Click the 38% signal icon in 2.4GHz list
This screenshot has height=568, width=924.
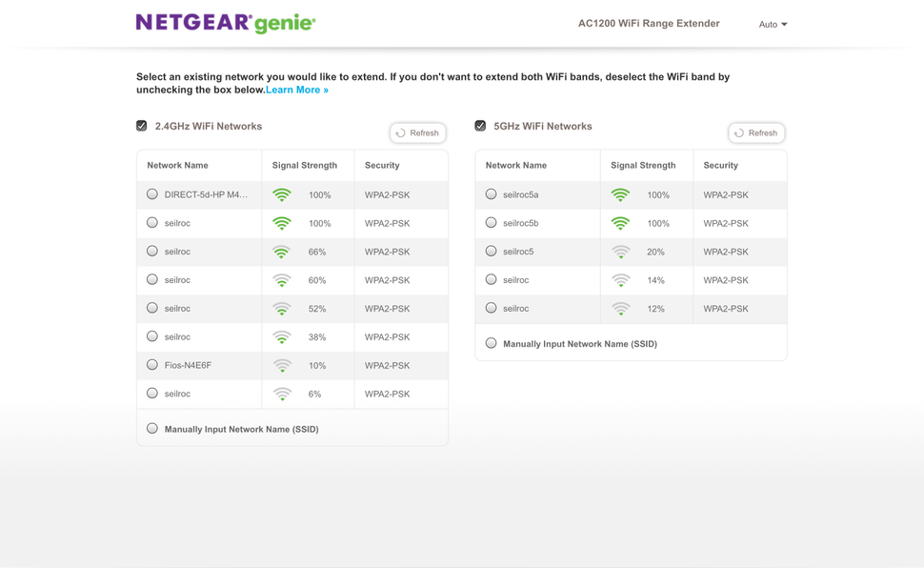(x=281, y=336)
